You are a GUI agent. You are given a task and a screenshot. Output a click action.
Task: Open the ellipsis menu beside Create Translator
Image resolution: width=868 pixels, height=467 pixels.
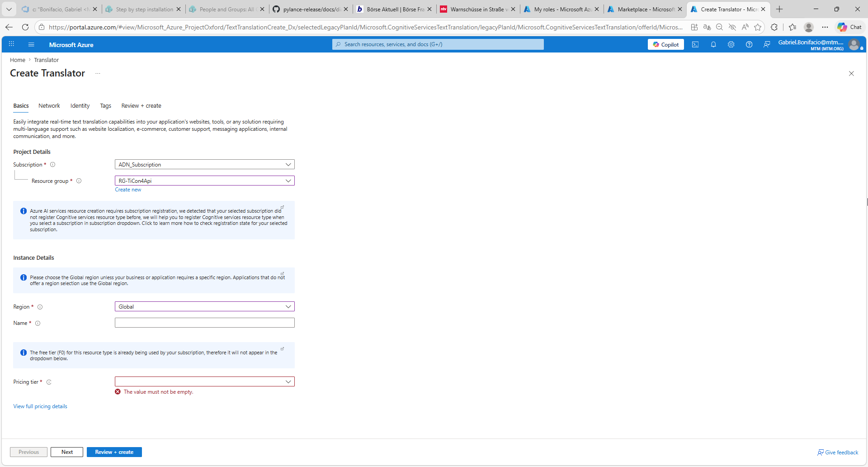98,73
